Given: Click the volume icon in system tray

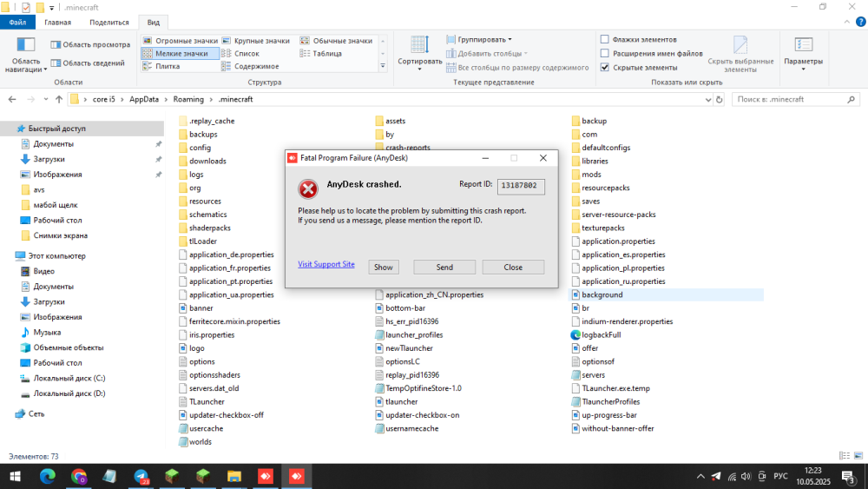Looking at the screenshot, I should pyautogui.click(x=746, y=476).
